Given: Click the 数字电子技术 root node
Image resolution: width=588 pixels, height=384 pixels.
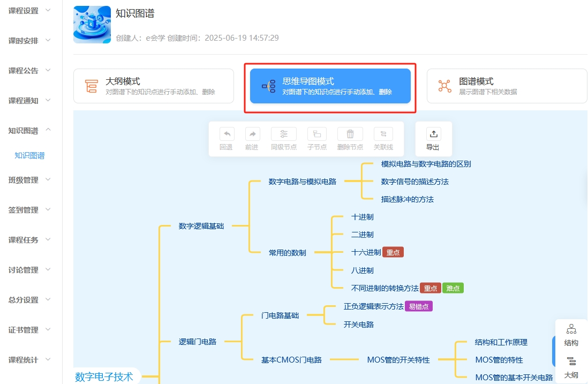Looking at the screenshot, I should [x=104, y=377].
